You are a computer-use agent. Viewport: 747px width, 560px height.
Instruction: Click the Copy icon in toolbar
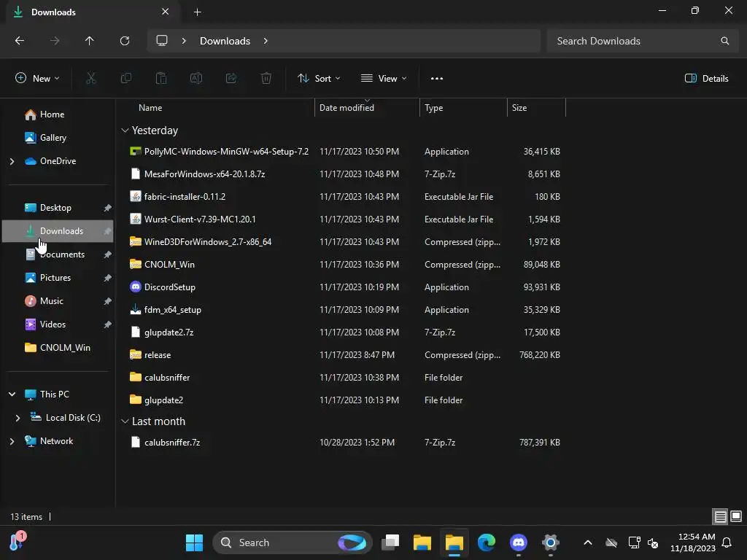(x=125, y=78)
